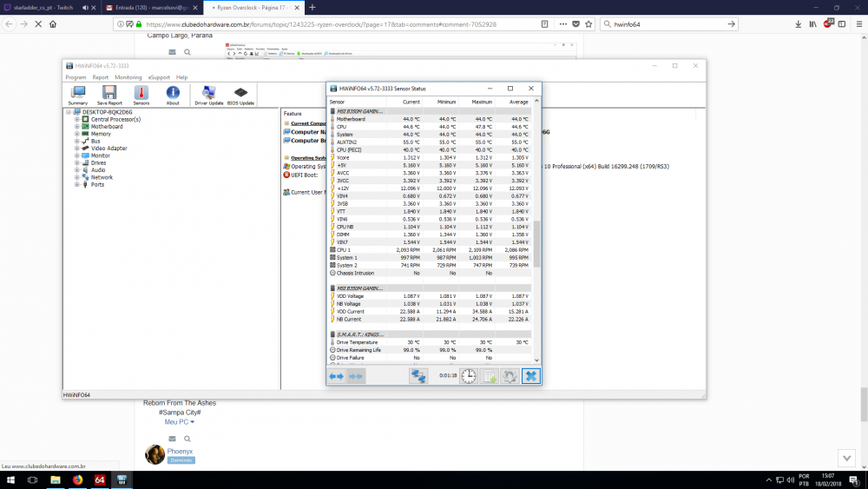
Task: Click the sensor list vertical scrollbar
Action: click(536, 243)
